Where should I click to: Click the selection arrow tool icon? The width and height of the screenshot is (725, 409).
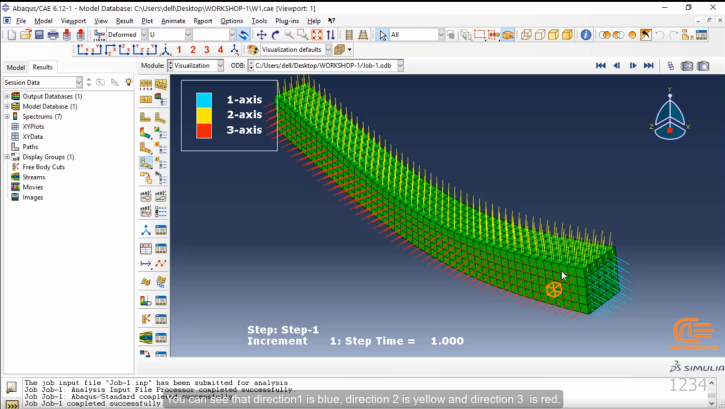(383, 35)
